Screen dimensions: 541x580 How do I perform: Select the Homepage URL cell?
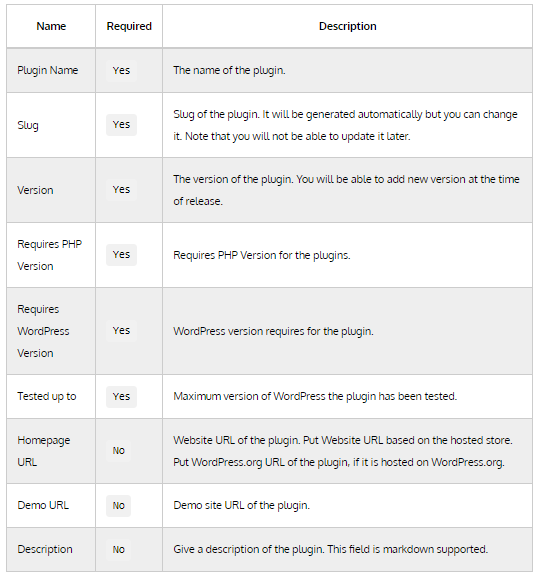(51, 451)
